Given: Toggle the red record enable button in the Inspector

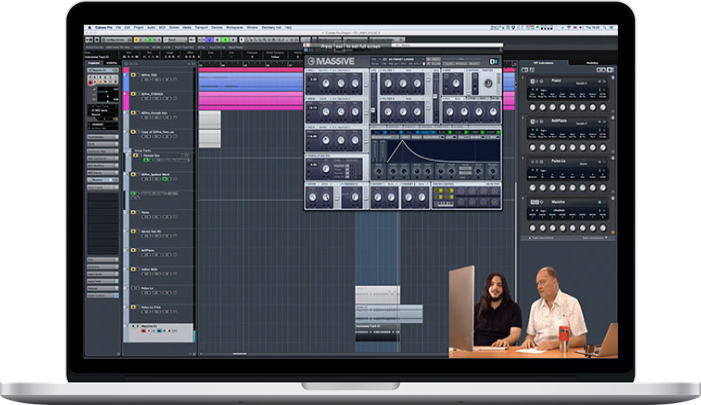Looking at the screenshot, I should [90, 82].
